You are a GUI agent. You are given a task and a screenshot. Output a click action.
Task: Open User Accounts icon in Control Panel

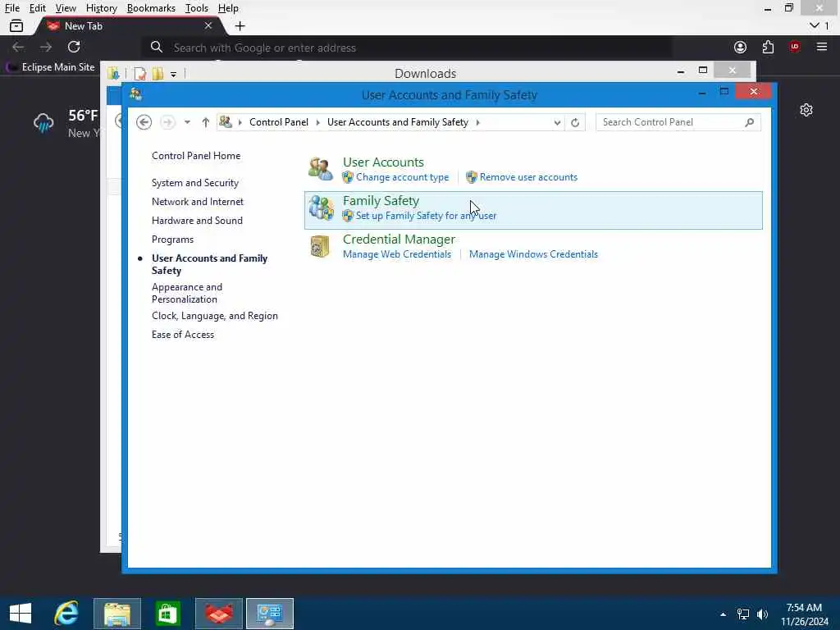pyautogui.click(x=321, y=169)
